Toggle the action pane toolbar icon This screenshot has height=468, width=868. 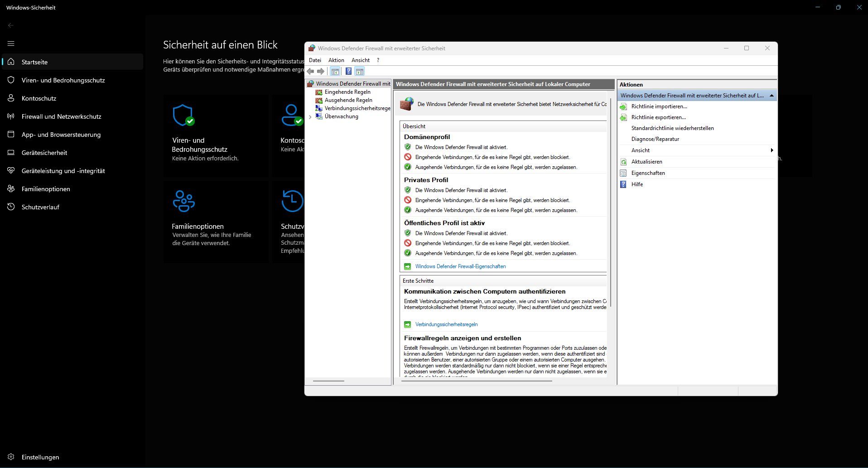tap(360, 71)
